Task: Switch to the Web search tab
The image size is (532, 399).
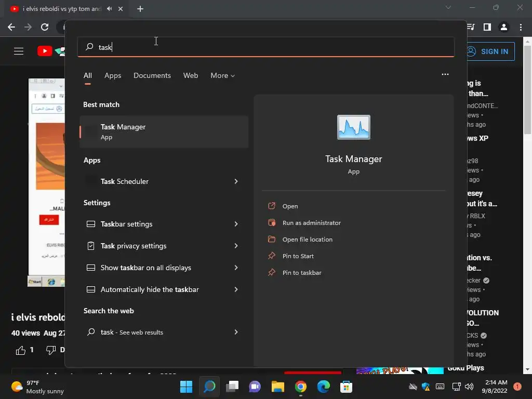Action: 191,76
